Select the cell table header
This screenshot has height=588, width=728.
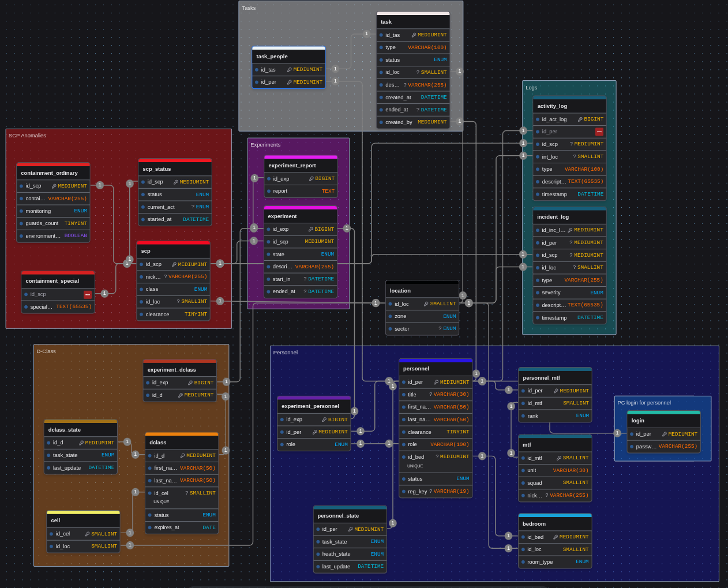tap(83, 520)
